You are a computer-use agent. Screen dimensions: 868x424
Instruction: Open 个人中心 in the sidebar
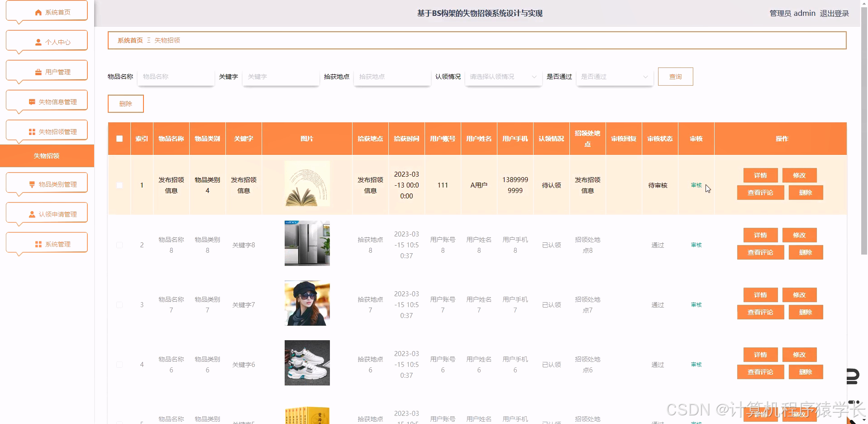pyautogui.click(x=47, y=41)
